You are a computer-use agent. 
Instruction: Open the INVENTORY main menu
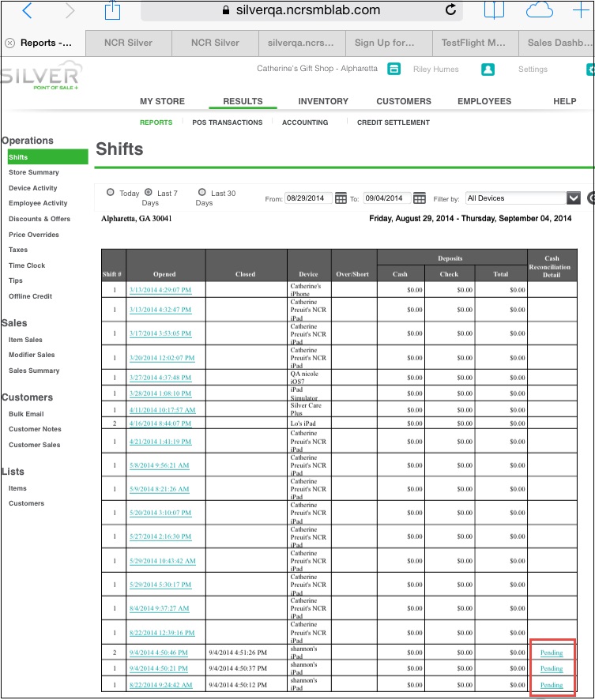[x=322, y=101]
